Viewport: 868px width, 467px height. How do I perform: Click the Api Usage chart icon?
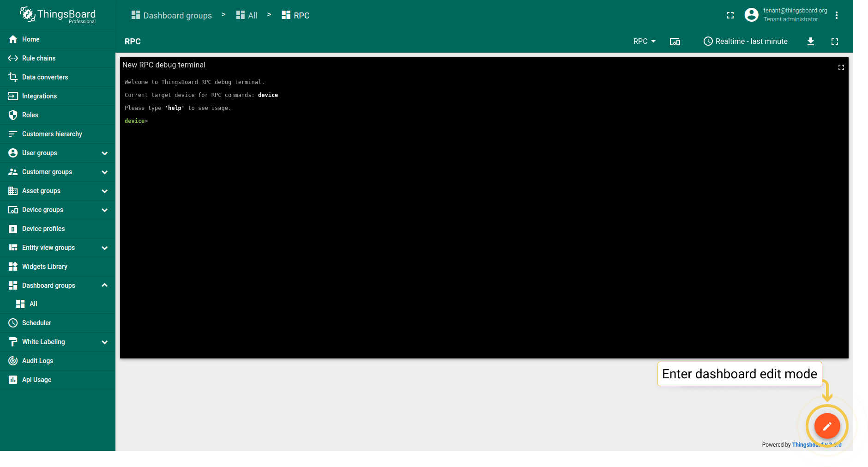pos(13,380)
